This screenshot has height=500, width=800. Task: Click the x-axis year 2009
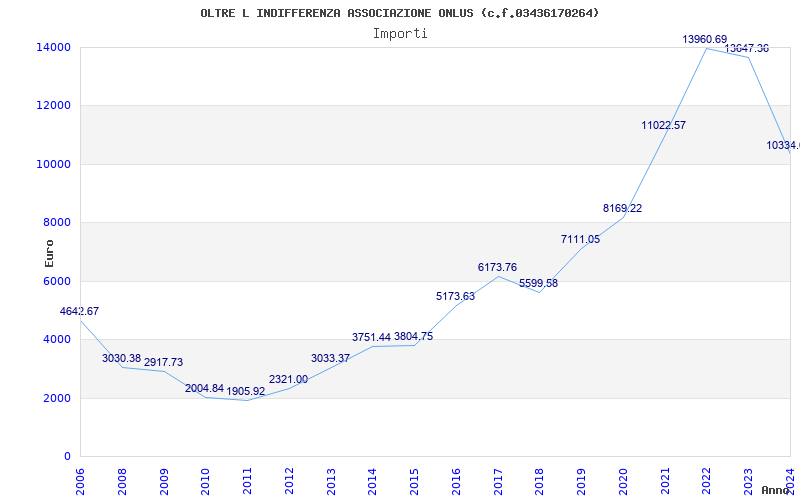(x=164, y=481)
